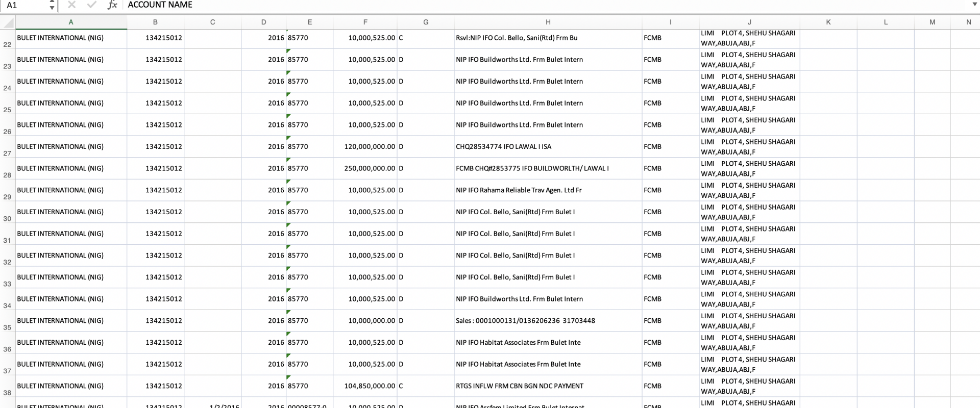Click the cancel X icon in formula bar
This screenshot has height=408, width=980.
coord(71,5)
